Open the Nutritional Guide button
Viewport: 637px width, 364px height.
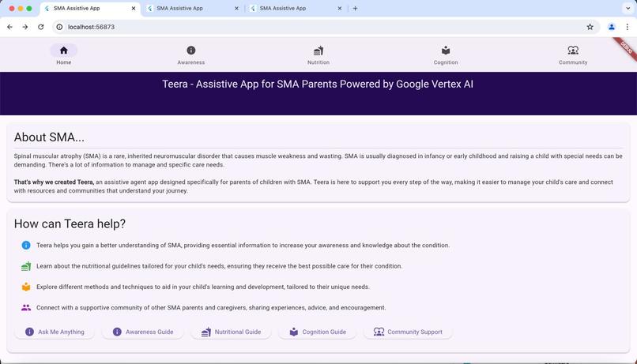231,332
